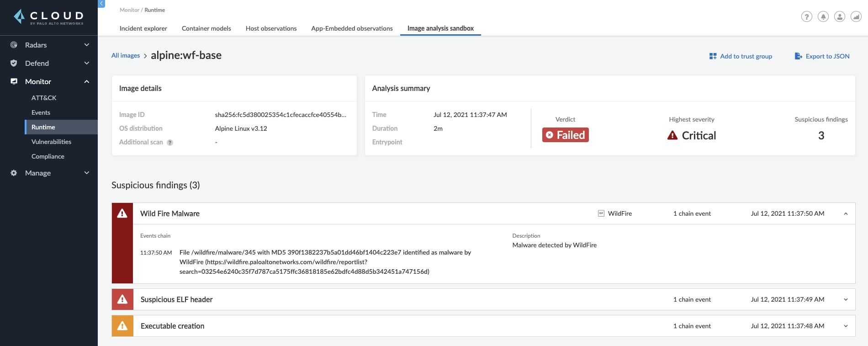Click the Critical severity triangle icon
This screenshot has width=868, height=346.
[672, 135]
